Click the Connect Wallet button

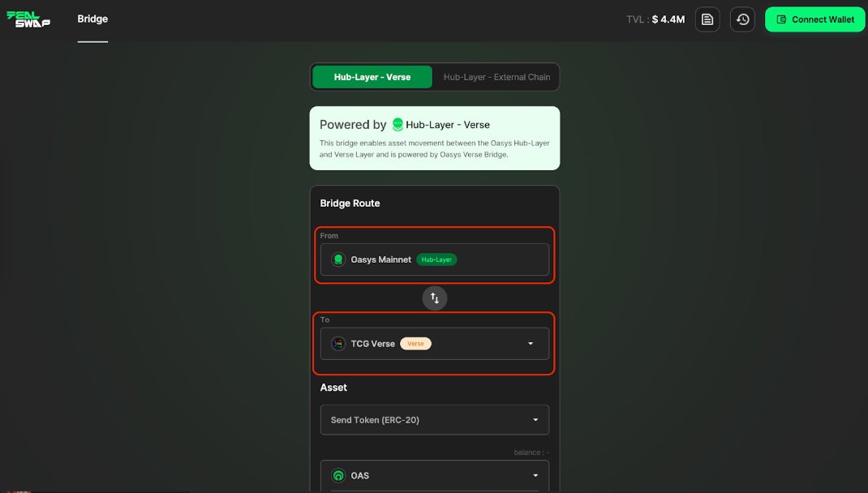814,19
